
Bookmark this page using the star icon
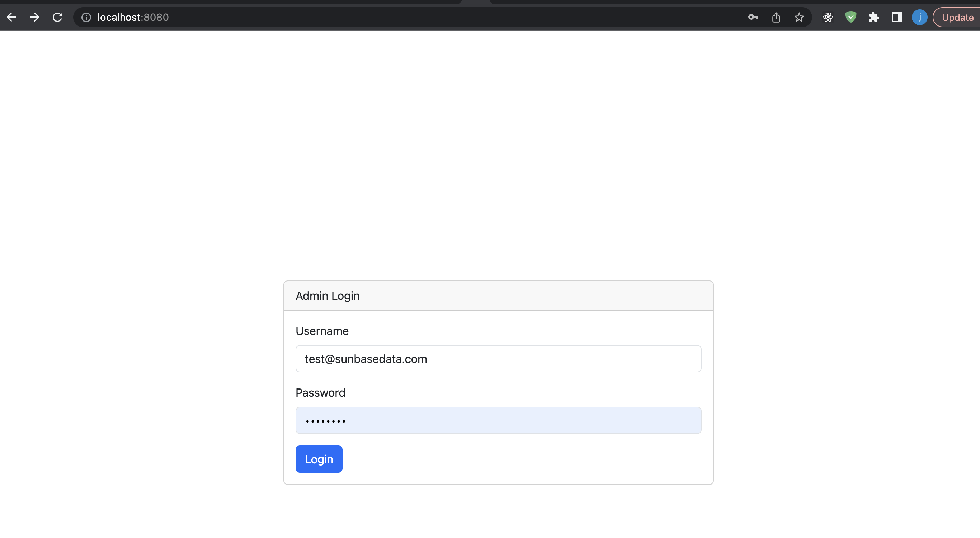799,17
